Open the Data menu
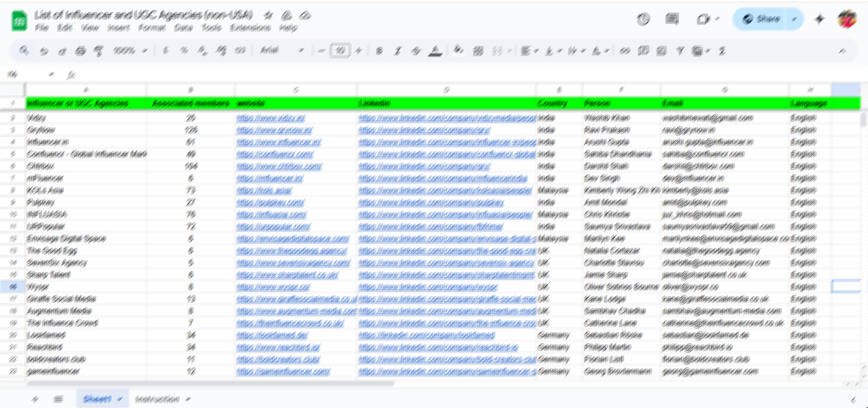 pyautogui.click(x=183, y=28)
